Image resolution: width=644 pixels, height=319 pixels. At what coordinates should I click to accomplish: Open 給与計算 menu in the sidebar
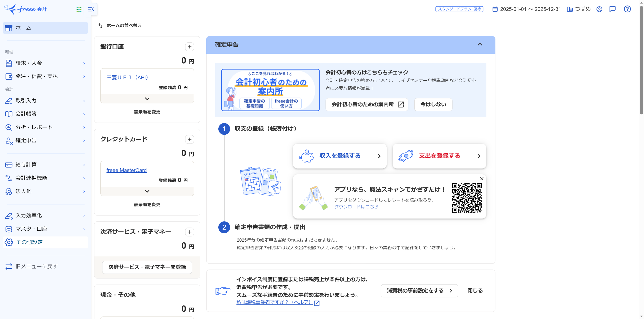click(x=45, y=165)
